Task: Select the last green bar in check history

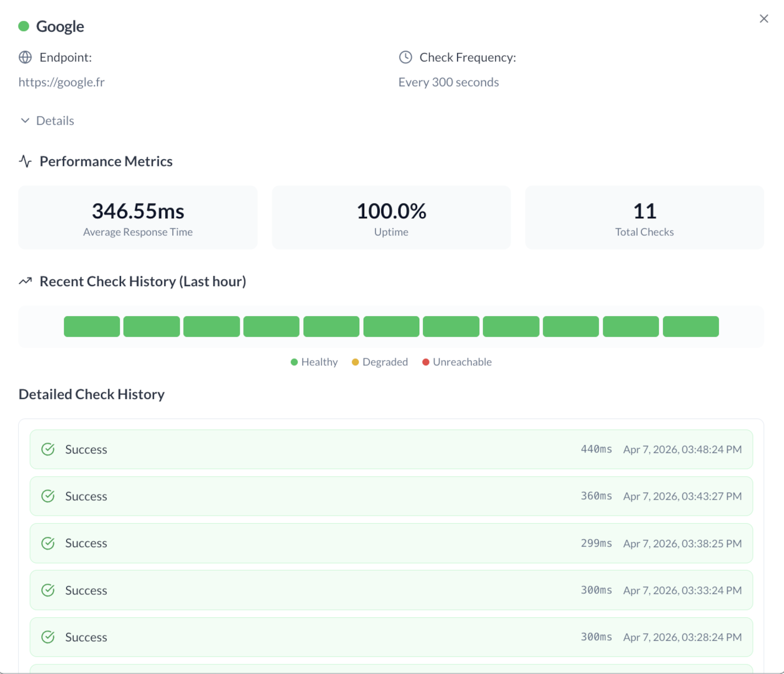Action: tap(690, 326)
